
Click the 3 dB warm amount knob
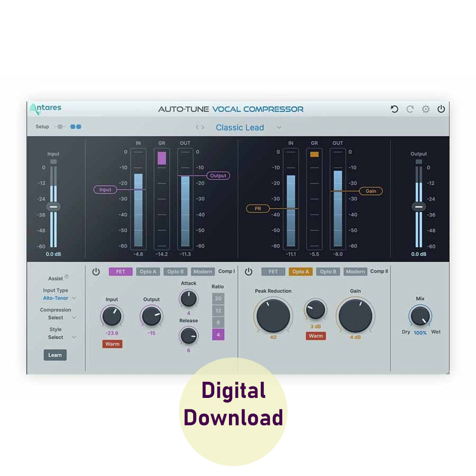pyautogui.click(x=316, y=309)
